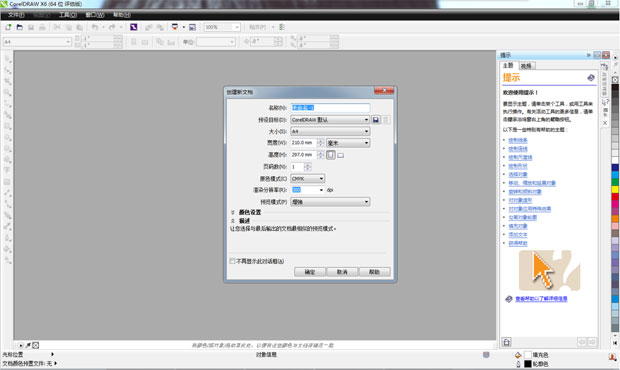Open the Tools menu
Screen dimensions: 620x370
68,15
